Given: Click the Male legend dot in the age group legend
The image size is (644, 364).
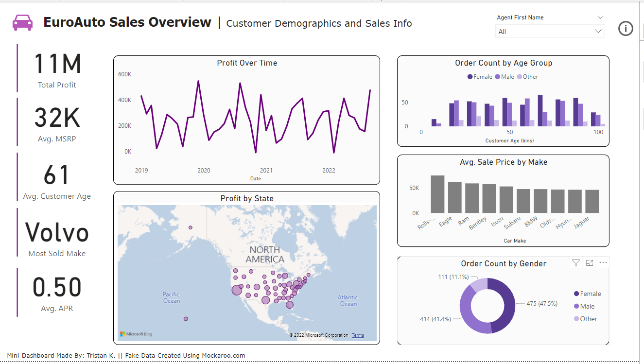Looking at the screenshot, I should (498, 77).
